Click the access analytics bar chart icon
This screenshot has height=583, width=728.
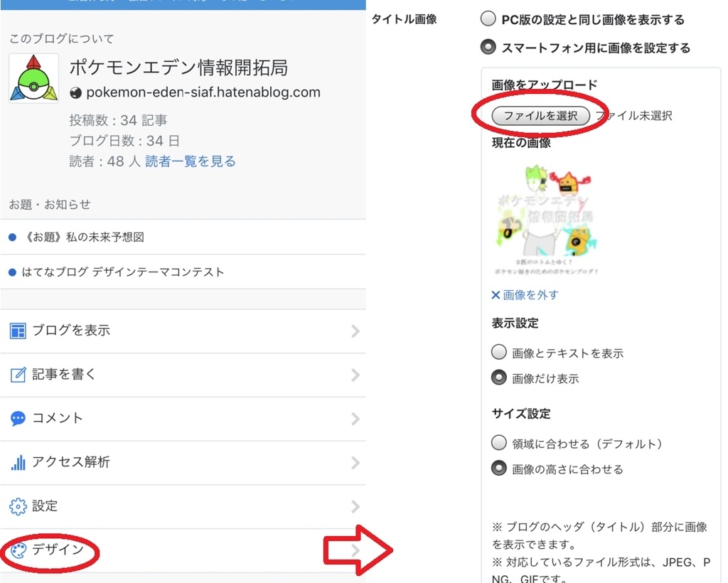[x=18, y=462]
